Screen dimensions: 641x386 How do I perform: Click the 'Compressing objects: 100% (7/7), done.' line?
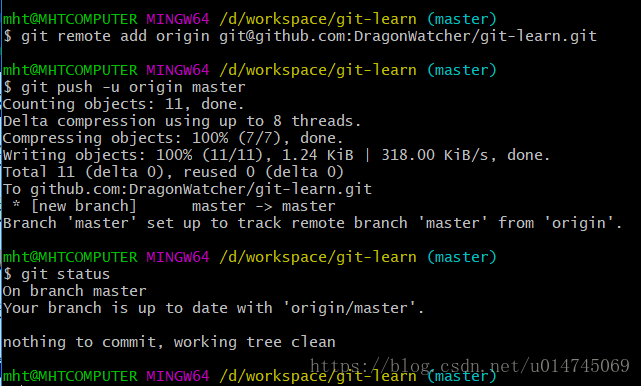pyautogui.click(x=173, y=138)
